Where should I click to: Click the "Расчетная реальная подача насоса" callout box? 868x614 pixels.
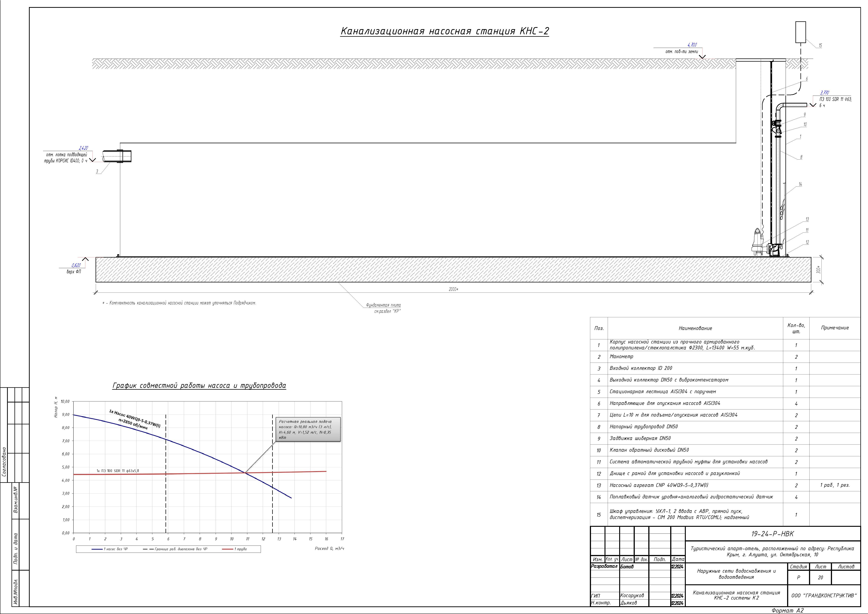click(309, 429)
